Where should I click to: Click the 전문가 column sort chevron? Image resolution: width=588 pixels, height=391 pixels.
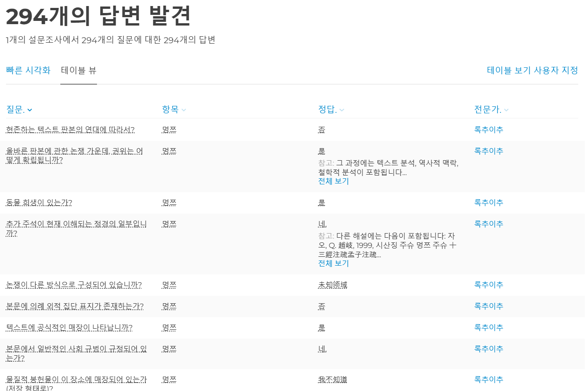tap(506, 110)
